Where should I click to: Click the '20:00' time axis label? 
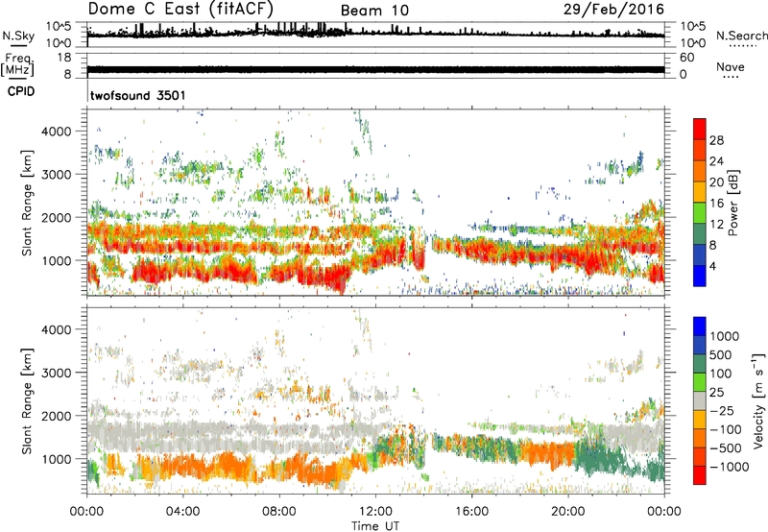click(567, 512)
